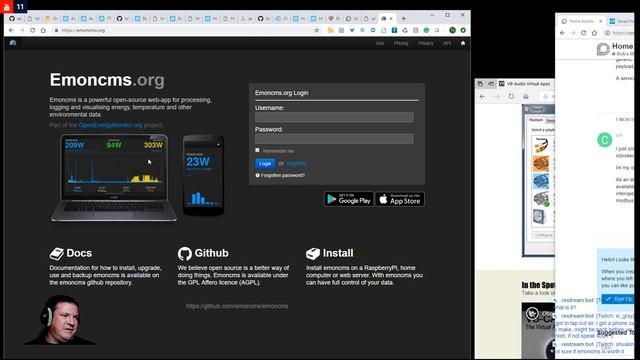This screenshot has width=640, height=360.
Task: Click the Install box icon
Action: point(313,253)
